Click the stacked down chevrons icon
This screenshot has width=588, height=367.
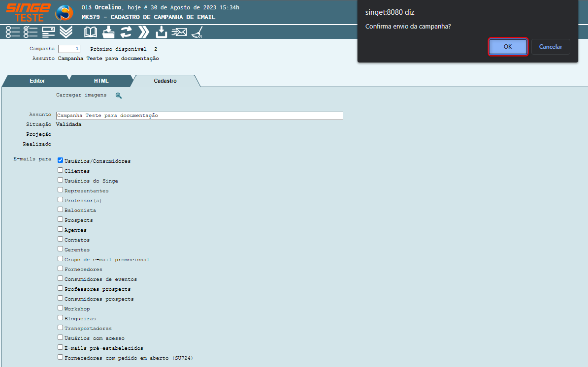66,32
